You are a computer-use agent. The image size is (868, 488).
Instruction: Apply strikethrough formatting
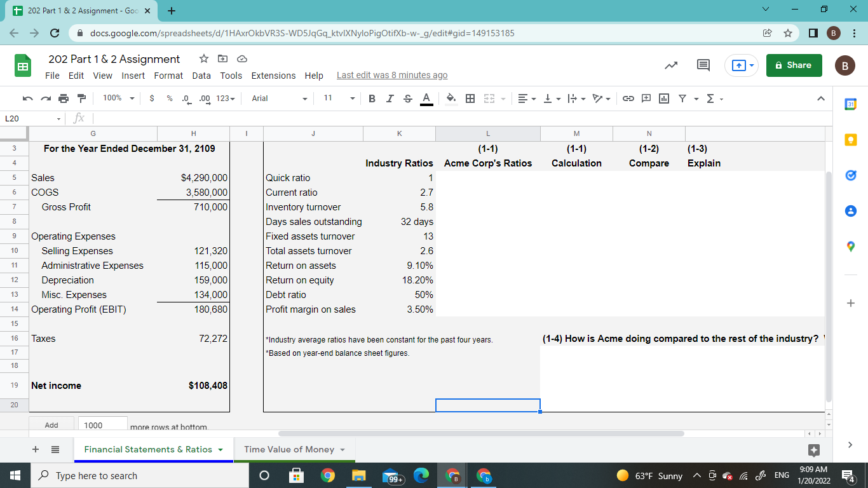coord(407,98)
